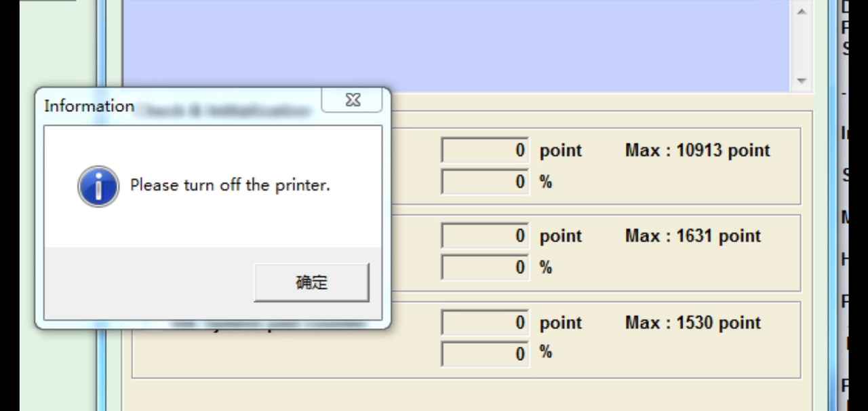This screenshot has height=411, width=868.
Task: Click the 'Please turn off the printer.' message
Action: [x=230, y=185]
